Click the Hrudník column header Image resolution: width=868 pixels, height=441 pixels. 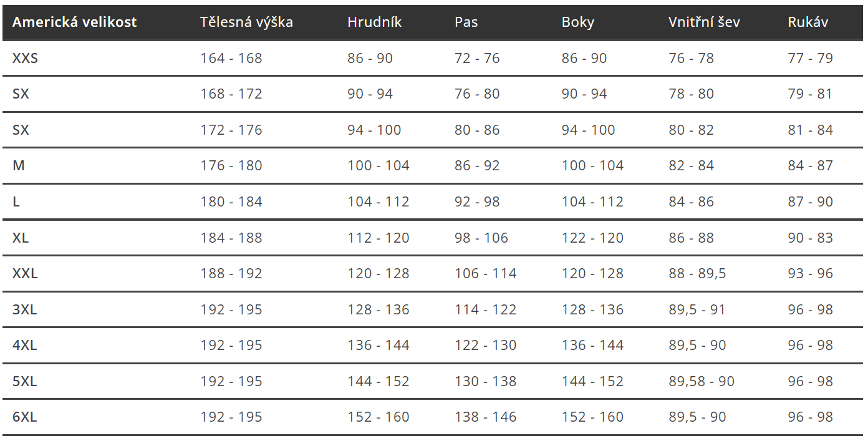tap(374, 22)
